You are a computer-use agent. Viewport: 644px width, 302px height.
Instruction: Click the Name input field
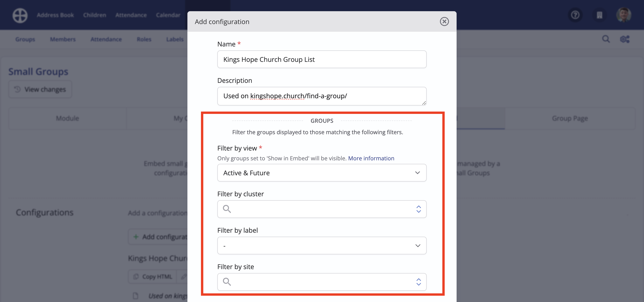[322, 59]
